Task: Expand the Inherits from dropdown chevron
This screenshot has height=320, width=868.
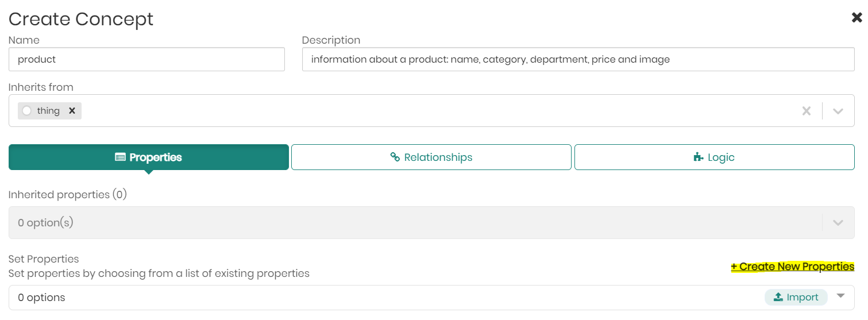Action: pos(838,111)
